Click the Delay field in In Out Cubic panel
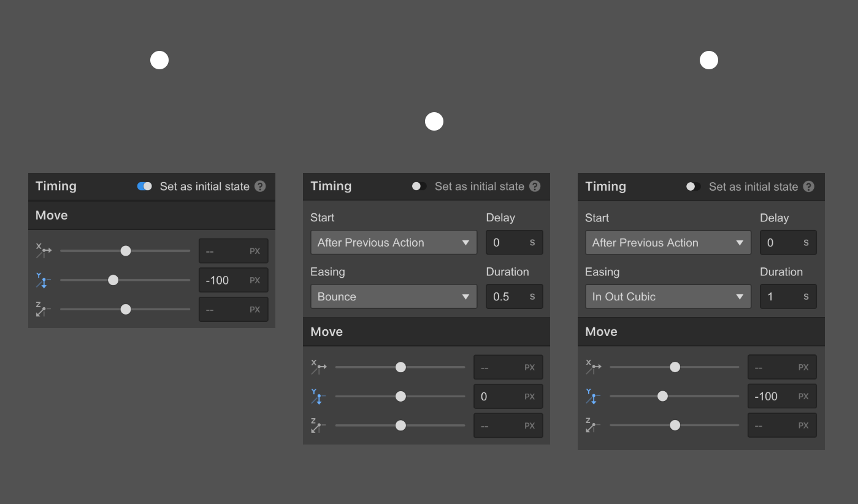 [x=789, y=243]
